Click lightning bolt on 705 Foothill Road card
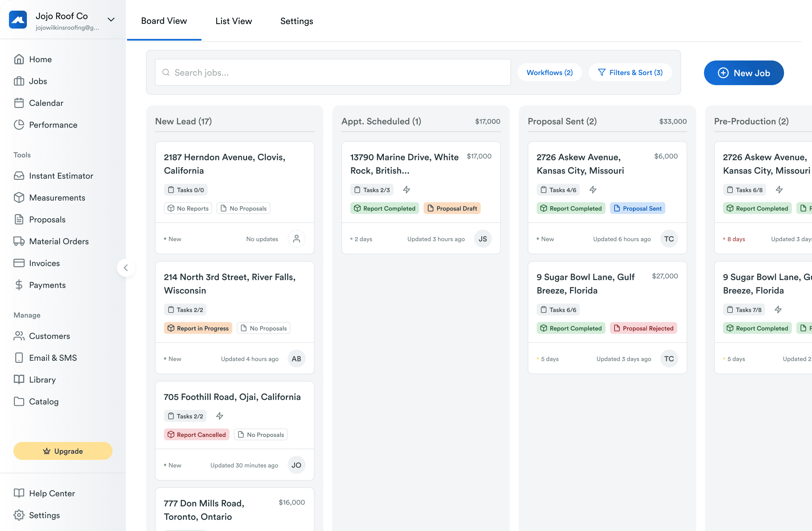The image size is (812, 531). 220,416
